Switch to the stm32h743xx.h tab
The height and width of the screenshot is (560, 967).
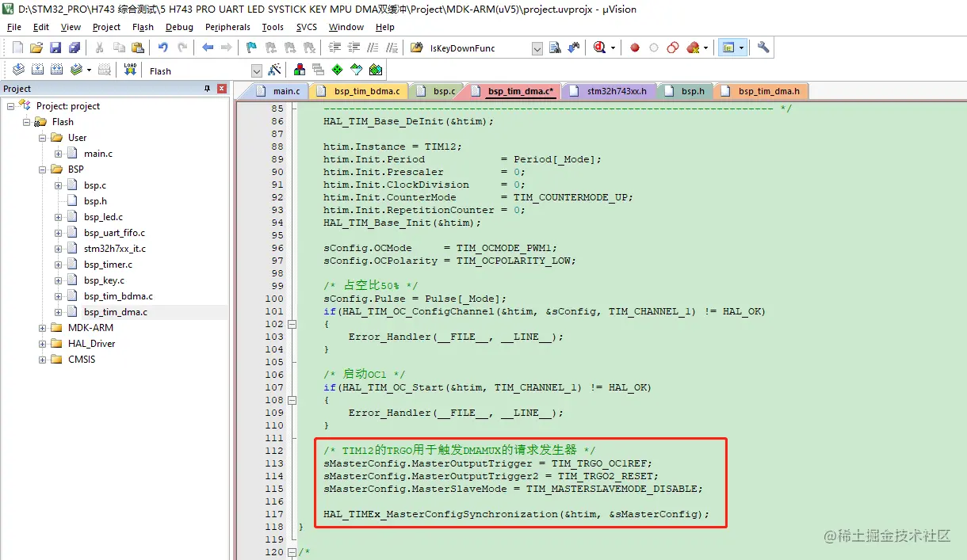(x=609, y=91)
